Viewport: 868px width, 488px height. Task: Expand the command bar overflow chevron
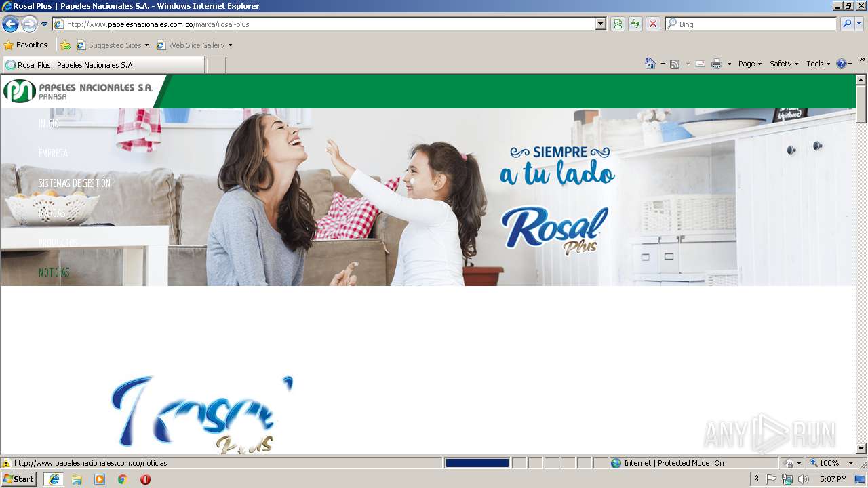(862, 60)
